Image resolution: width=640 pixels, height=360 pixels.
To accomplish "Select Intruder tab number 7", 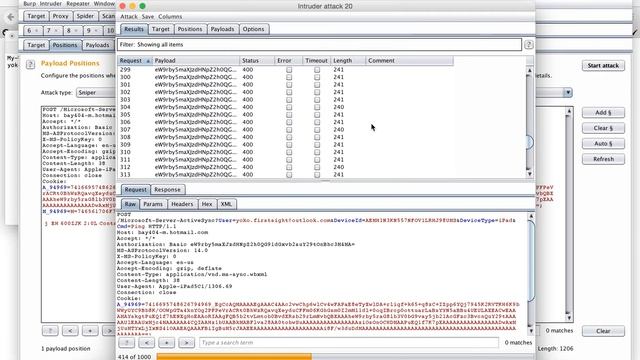I will tap(52, 31).
